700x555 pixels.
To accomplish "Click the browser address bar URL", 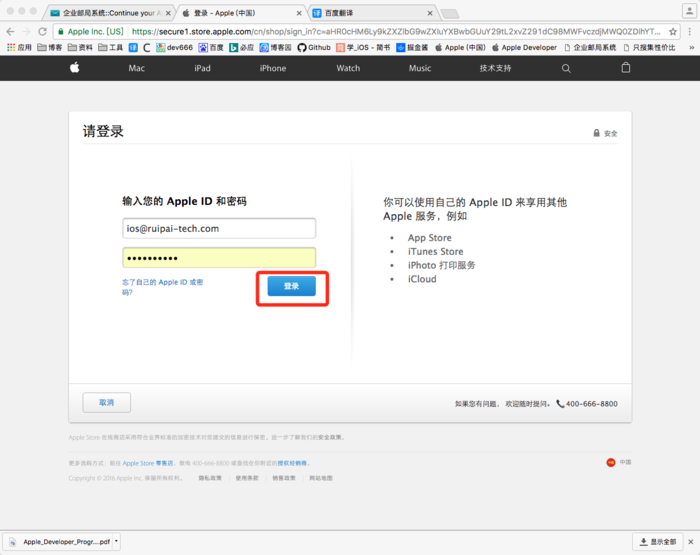I will (x=396, y=31).
